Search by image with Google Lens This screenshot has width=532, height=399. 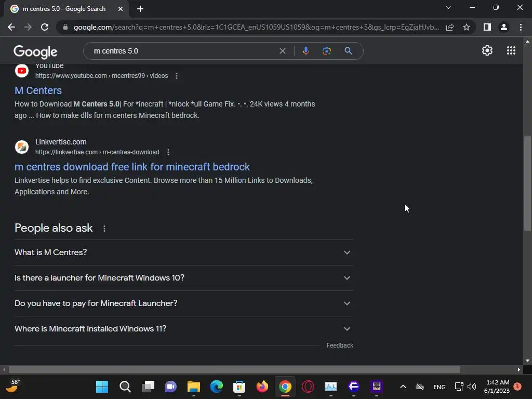point(326,51)
